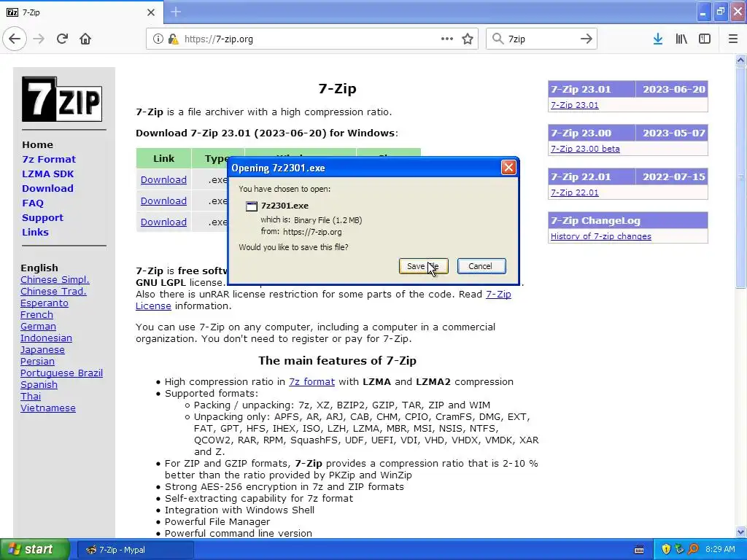
Task: Click the 7zip search field
Action: click(541, 39)
